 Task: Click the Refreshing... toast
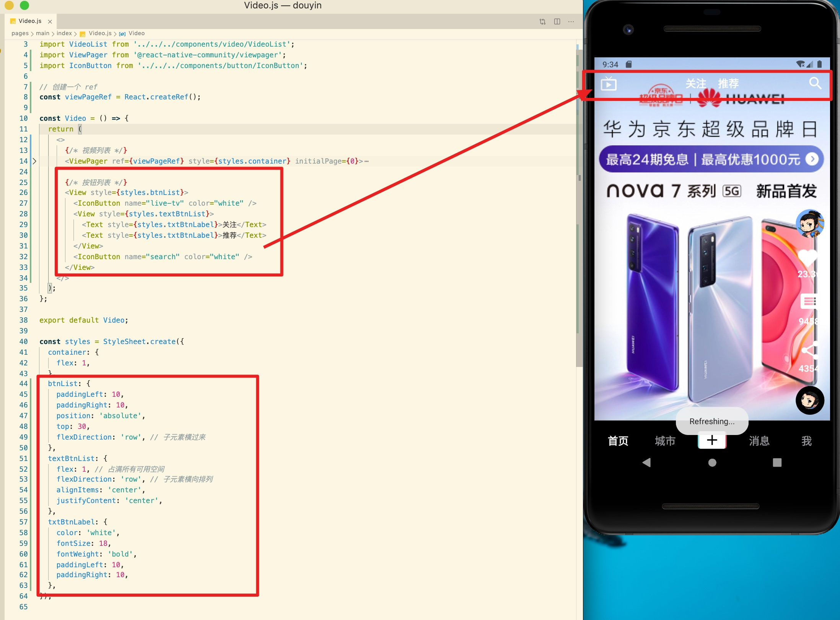(712, 421)
